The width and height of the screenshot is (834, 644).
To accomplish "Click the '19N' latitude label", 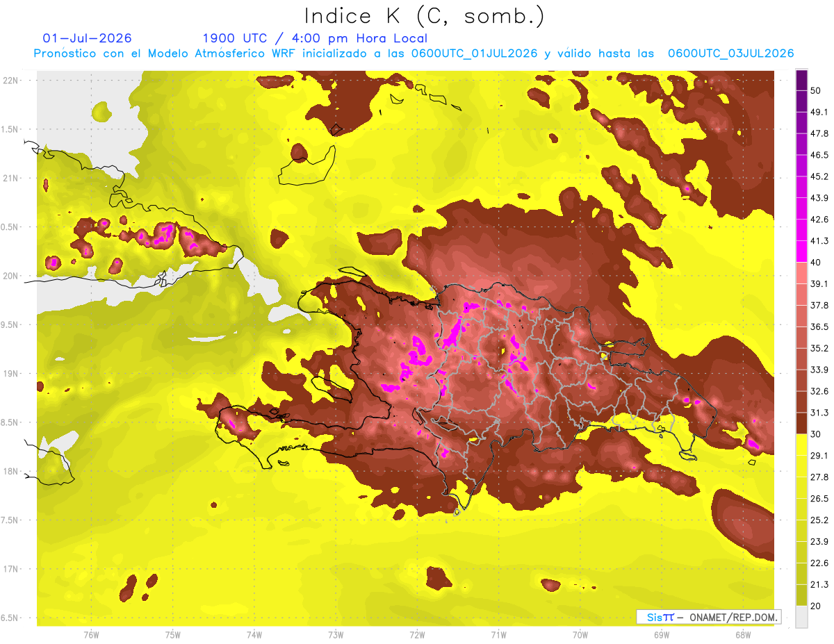I will (x=10, y=374).
